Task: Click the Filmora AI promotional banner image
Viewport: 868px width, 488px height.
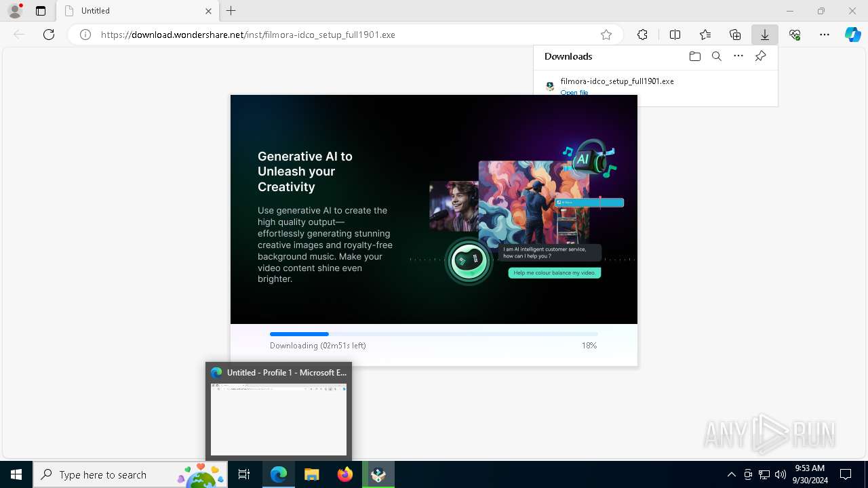Action: (434, 209)
